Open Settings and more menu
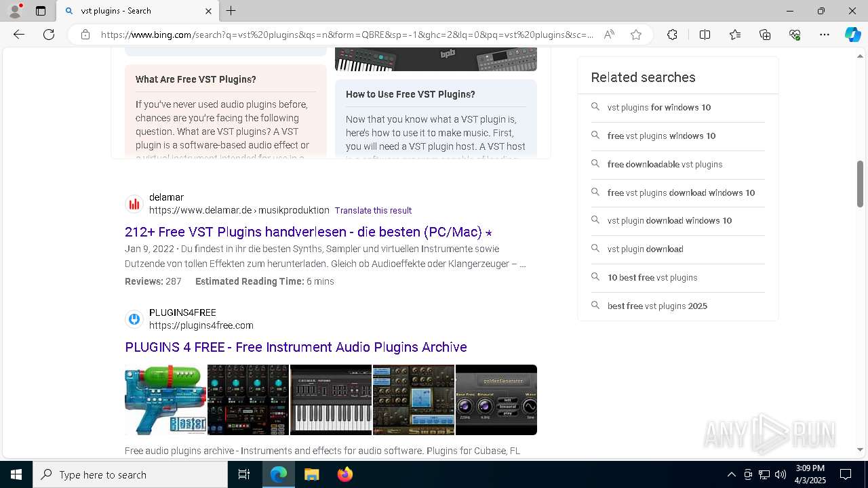The width and height of the screenshot is (868, 488). (x=825, y=35)
